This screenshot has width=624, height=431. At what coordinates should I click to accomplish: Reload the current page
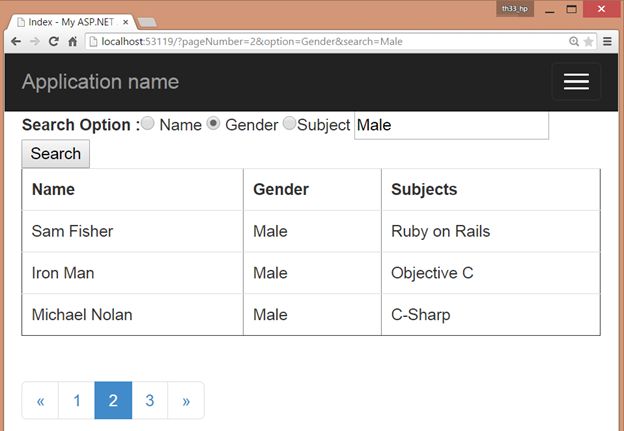click(x=53, y=41)
